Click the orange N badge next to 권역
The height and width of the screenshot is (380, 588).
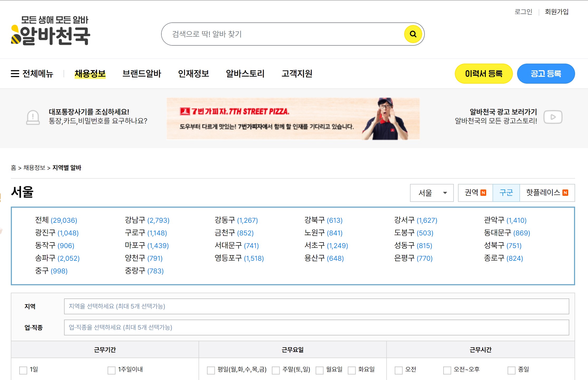pyautogui.click(x=483, y=193)
